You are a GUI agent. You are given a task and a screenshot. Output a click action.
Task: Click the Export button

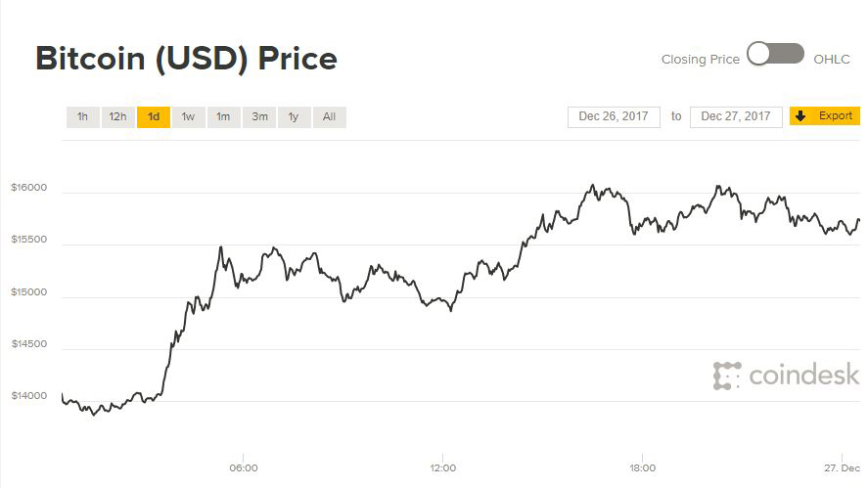[x=835, y=116]
